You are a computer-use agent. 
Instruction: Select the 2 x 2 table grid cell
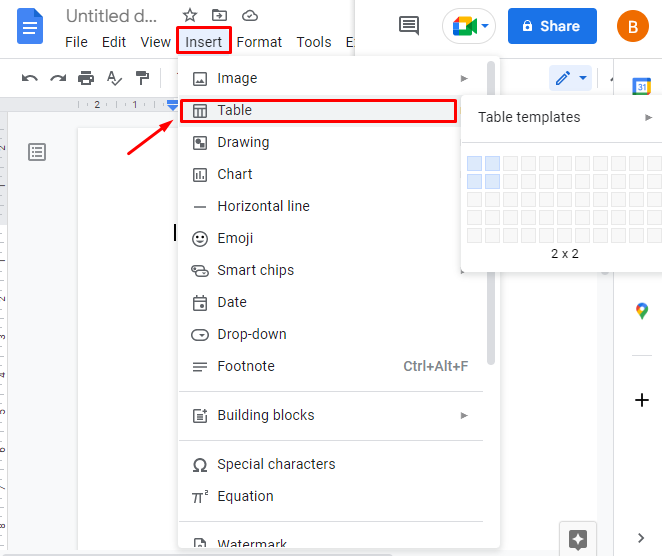(x=492, y=182)
